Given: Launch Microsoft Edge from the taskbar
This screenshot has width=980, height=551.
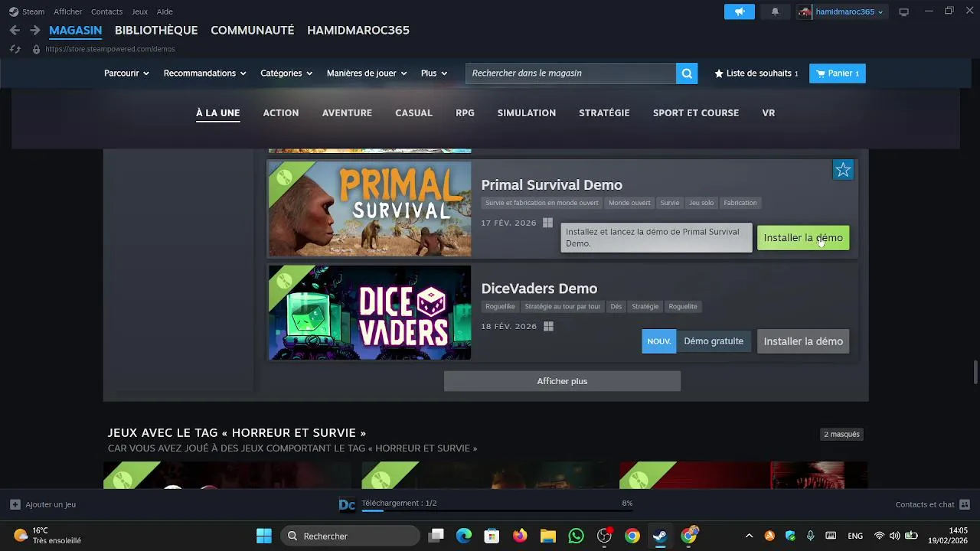Looking at the screenshot, I should 464,536.
